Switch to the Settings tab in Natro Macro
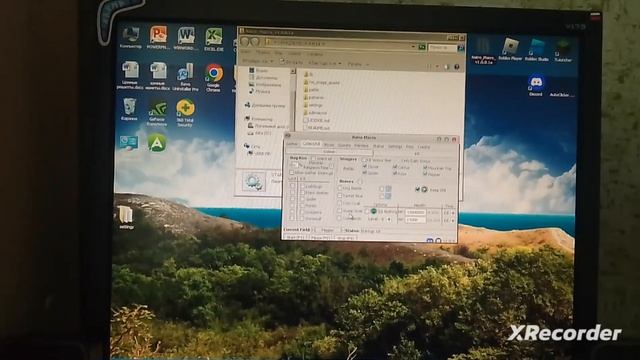Screen dimensions: 640x360 coord(395,147)
